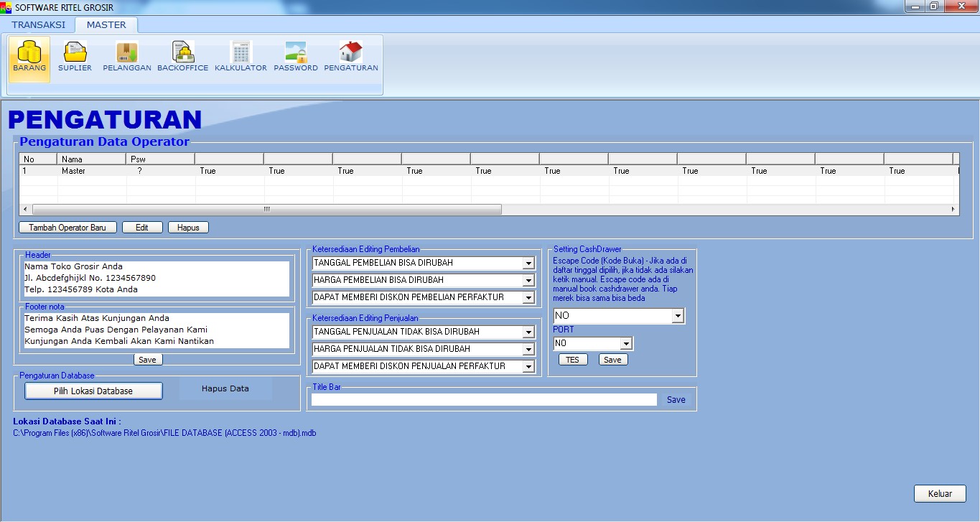Switch to the MASTER tab

point(106,24)
